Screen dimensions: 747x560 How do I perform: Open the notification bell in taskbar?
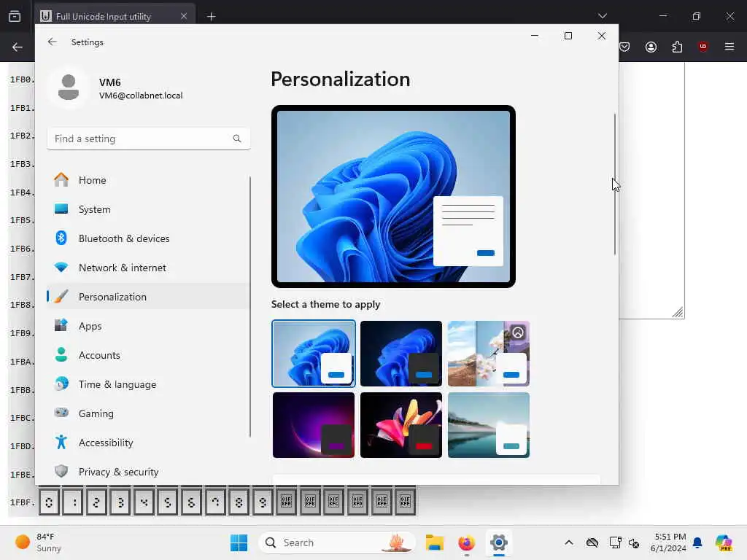[697, 542]
